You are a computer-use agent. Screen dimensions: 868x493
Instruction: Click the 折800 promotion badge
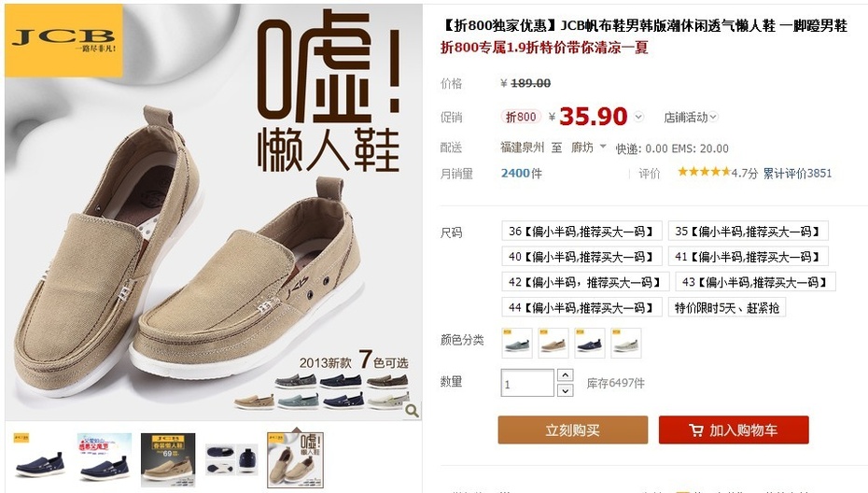click(521, 117)
